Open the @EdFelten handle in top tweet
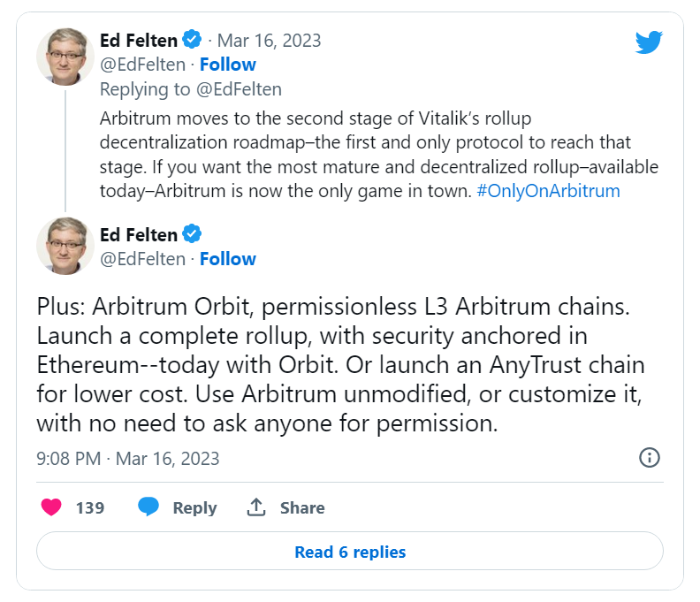700x602 pixels. coord(142,65)
